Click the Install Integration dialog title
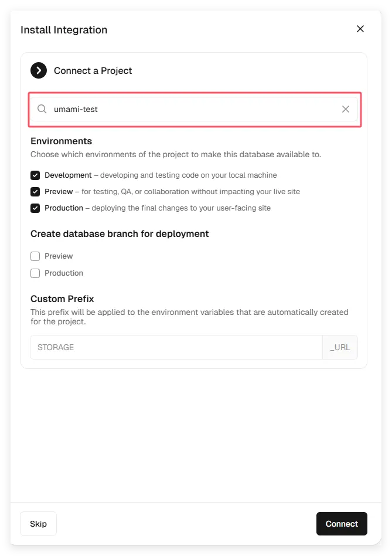Image resolution: width=392 pixels, height=556 pixels. [64, 30]
